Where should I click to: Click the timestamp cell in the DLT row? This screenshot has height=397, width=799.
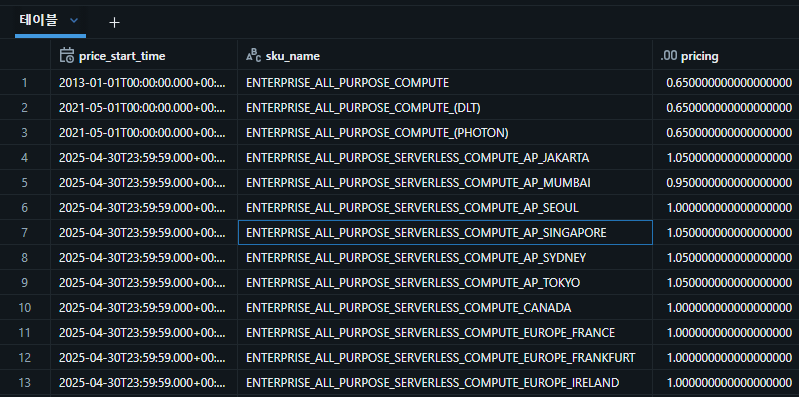pos(144,108)
